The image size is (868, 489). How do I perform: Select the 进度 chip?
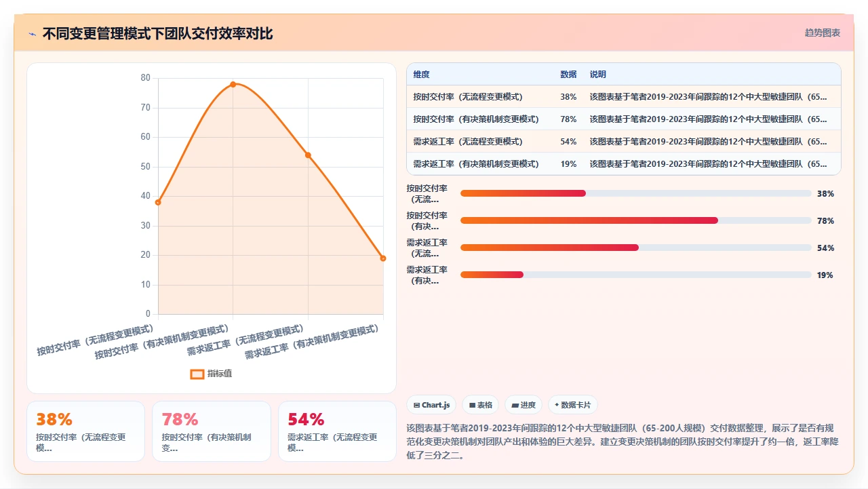pyautogui.click(x=524, y=405)
